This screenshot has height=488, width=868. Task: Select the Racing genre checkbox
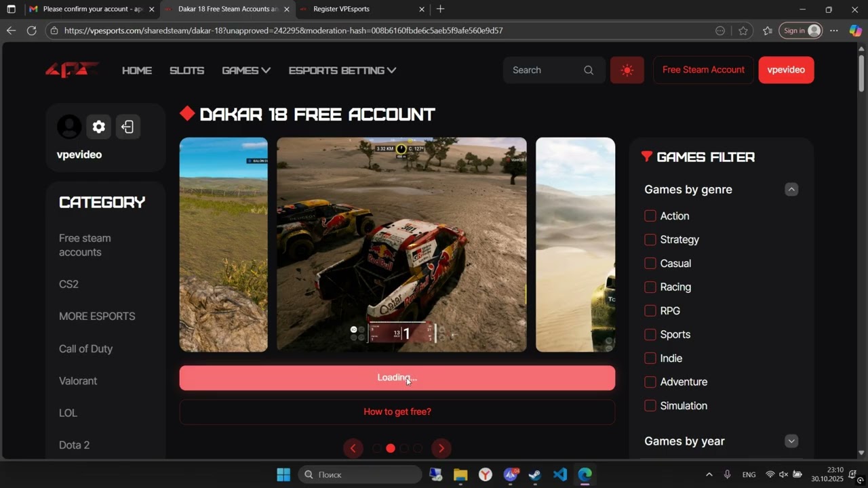coord(650,287)
